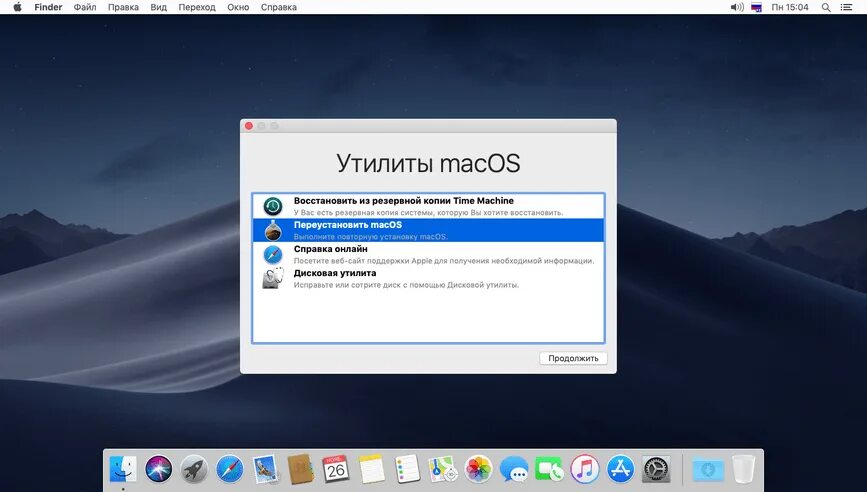Open Calendar icon showing 26
The image size is (867, 492).
336,469
